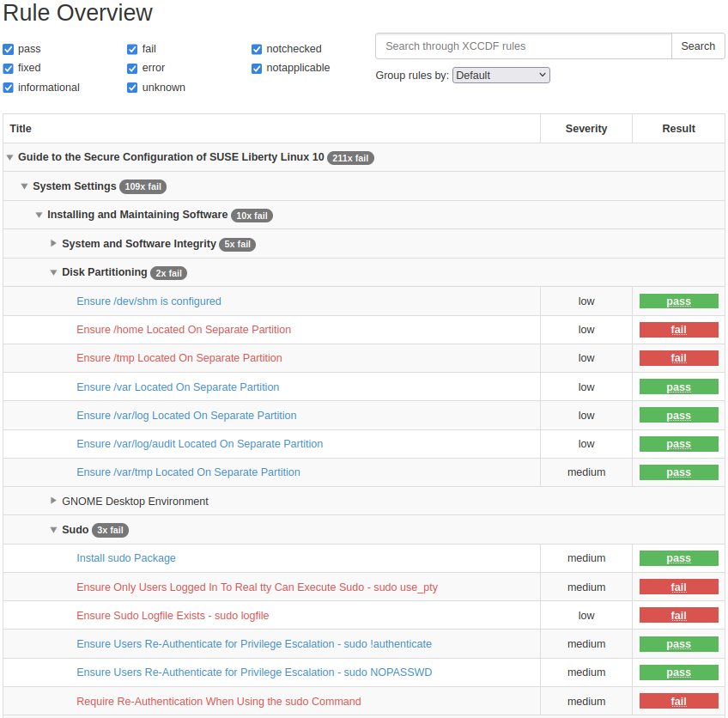Toggle the informational filter checkbox

(9, 88)
